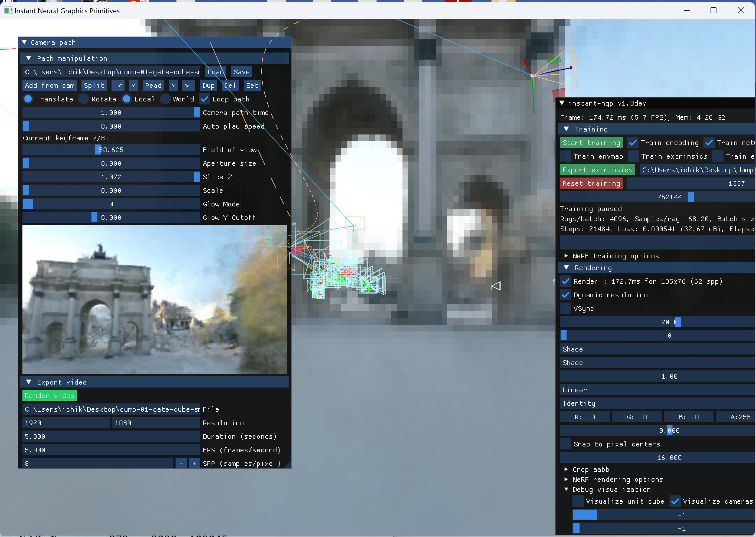Jump to first keyframe with |< button
The image size is (756, 537).
(x=118, y=86)
